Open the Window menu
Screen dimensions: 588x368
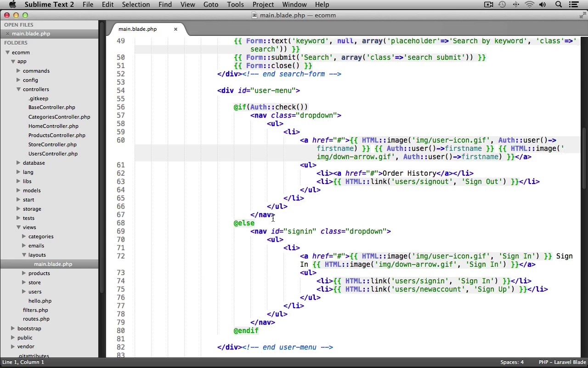[294, 5]
